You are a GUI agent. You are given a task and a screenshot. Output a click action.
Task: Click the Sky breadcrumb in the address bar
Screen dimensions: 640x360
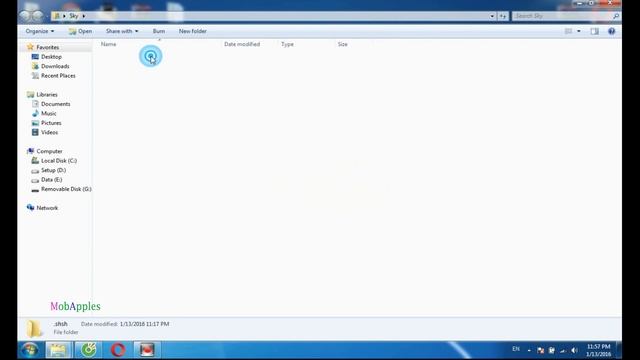click(x=73, y=16)
